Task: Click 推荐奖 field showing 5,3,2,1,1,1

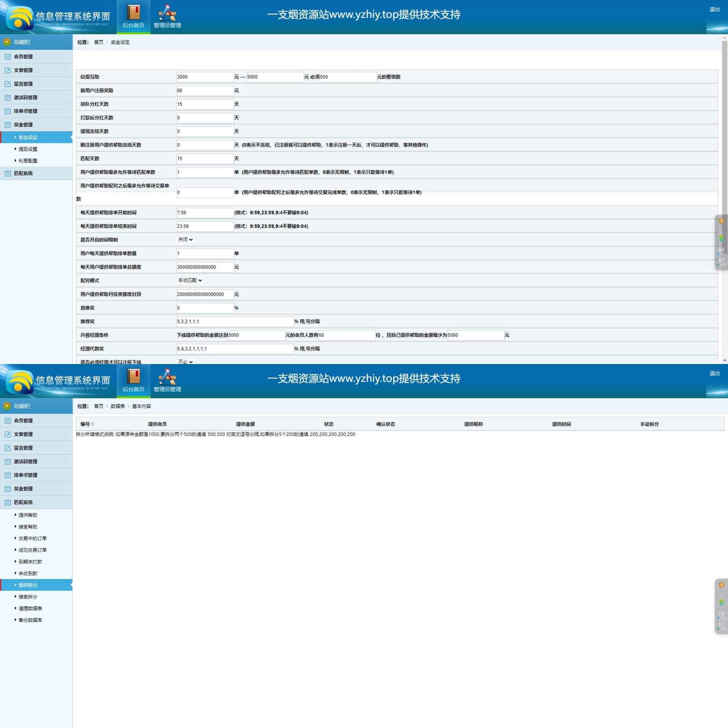Action: point(235,322)
